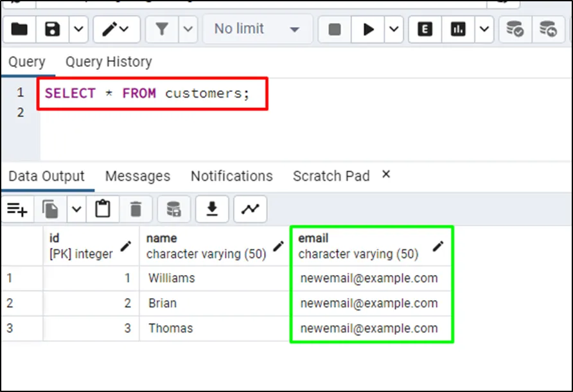Open the Messages tab
Screen dimensions: 573x392
click(137, 176)
